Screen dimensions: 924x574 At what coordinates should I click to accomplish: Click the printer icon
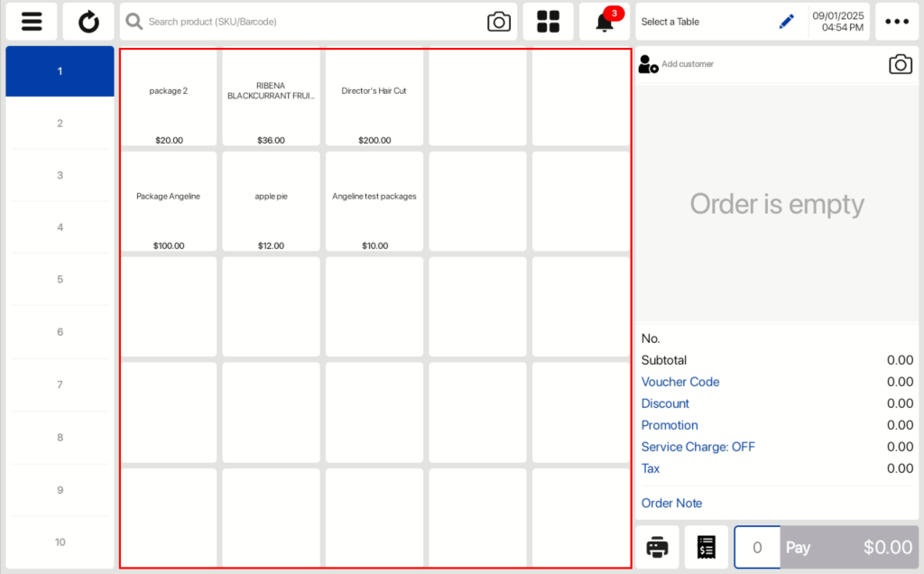pos(657,548)
